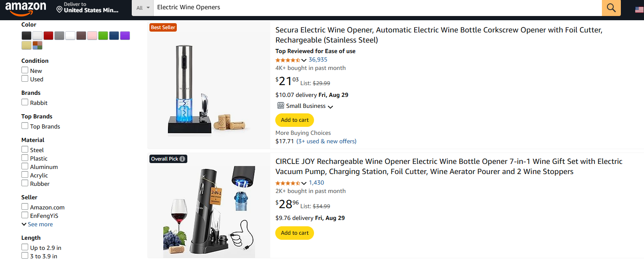The image size is (644, 260).
Task: Click the search magnifying glass icon
Action: pos(611,8)
